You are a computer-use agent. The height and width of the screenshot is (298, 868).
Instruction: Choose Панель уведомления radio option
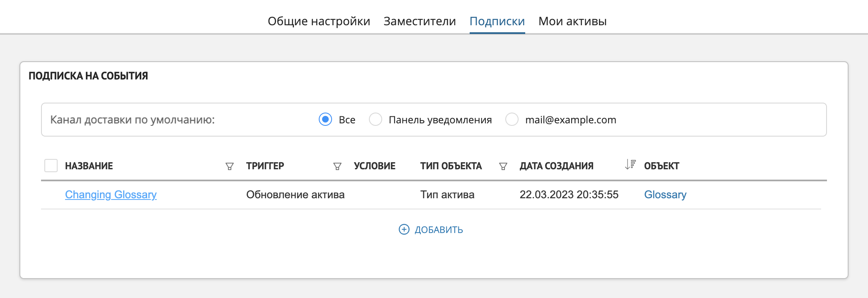pos(376,120)
